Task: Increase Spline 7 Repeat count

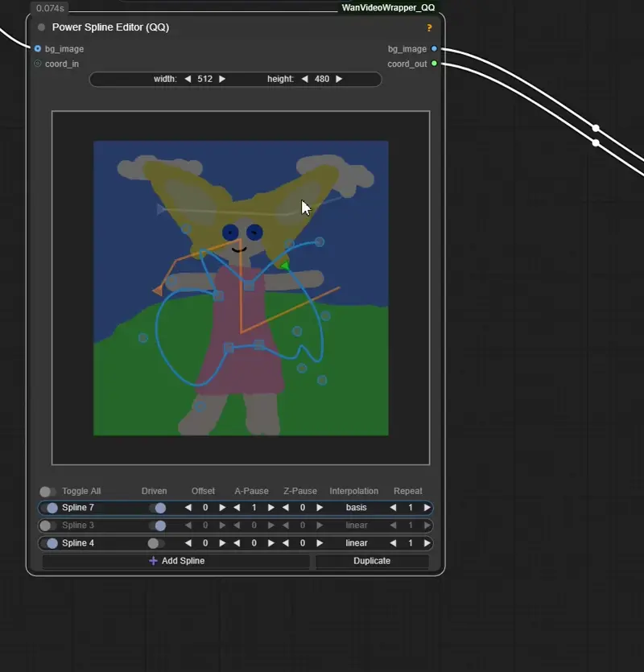Action: coord(427,508)
